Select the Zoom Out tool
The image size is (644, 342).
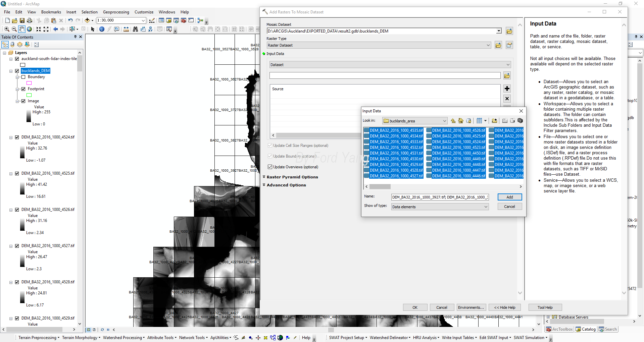[x=14, y=29]
